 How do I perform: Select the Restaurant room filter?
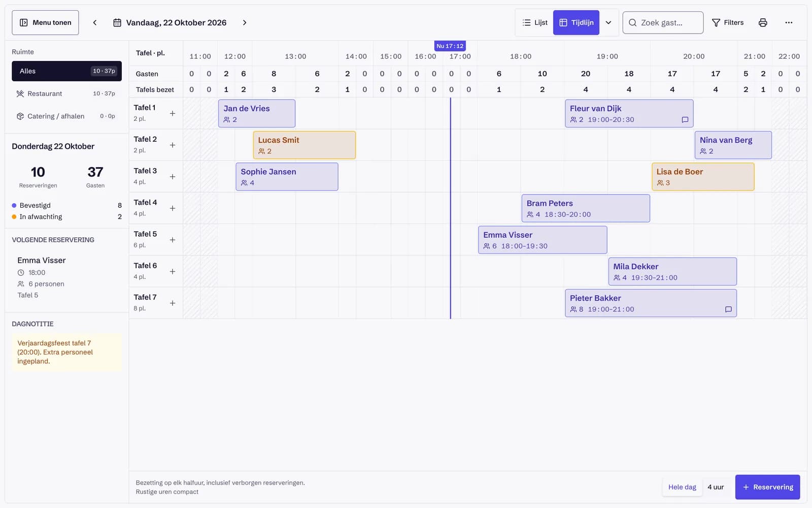pos(67,93)
